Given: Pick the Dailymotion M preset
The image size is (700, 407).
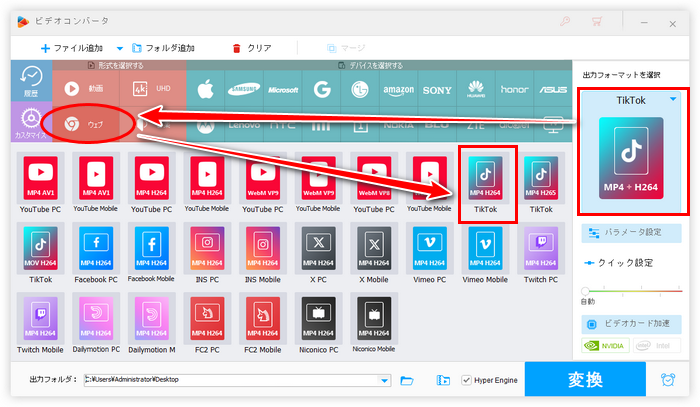Looking at the screenshot, I should [x=151, y=324].
